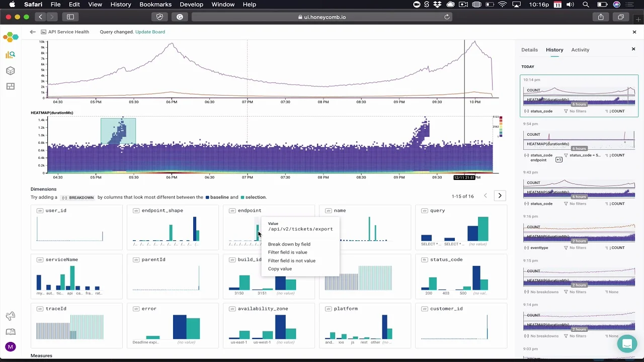The width and height of the screenshot is (644, 362).
Task: Switch to the Details tab
Action: [x=529, y=50]
